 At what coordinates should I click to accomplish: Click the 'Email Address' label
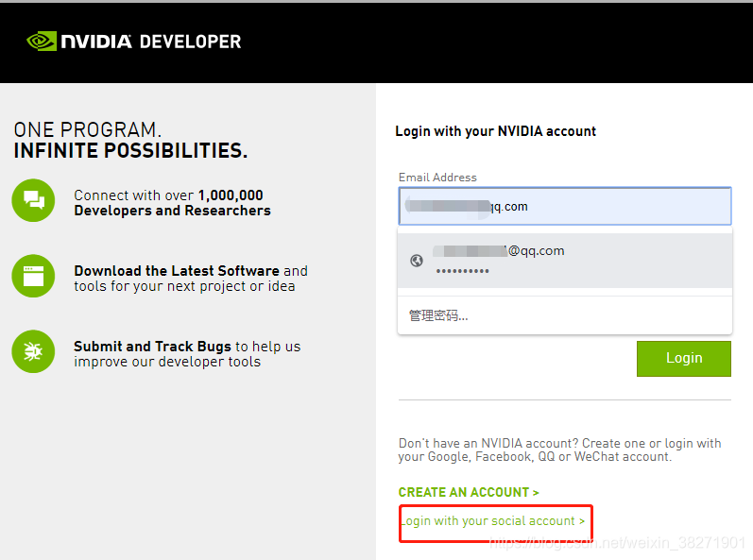click(x=437, y=178)
